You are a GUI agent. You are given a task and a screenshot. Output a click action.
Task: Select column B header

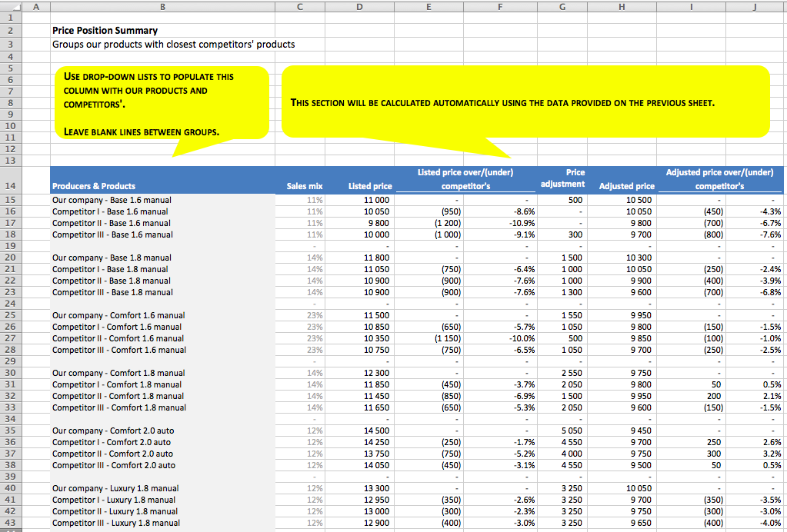point(162,6)
